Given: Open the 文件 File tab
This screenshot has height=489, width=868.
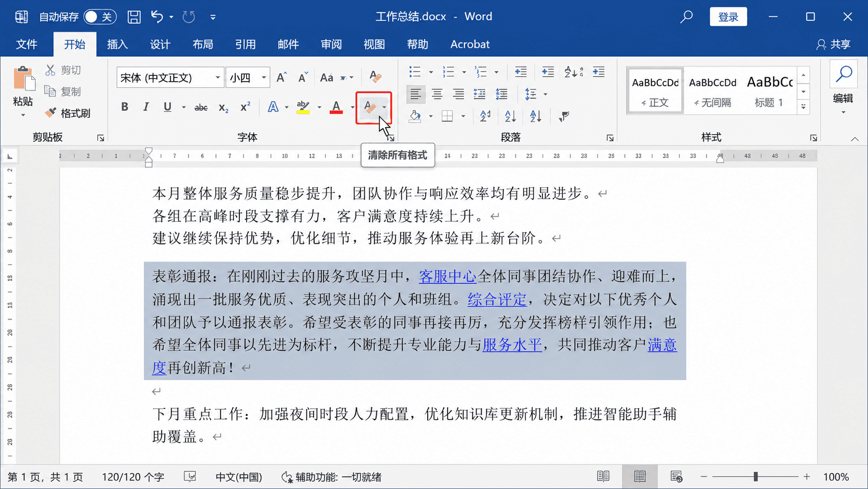Looking at the screenshot, I should coord(26,44).
